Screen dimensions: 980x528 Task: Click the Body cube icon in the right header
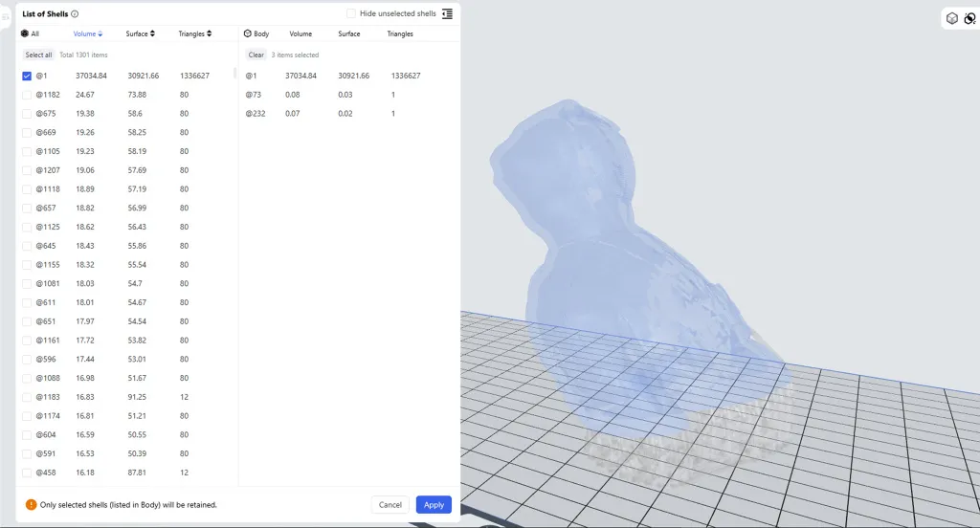pos(248,33)
